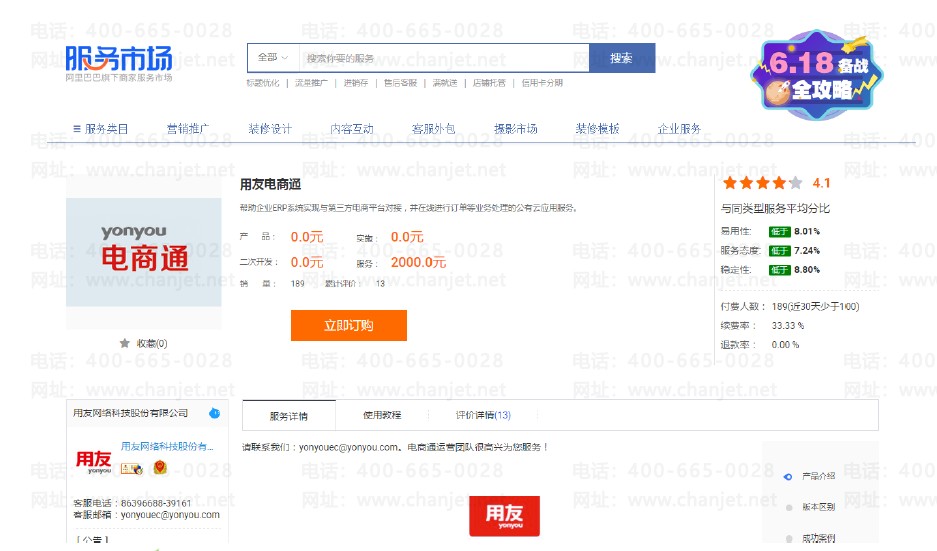Select the 成功案例 anchor bullet
Screen dimensions: 937x551
(789, 538)
